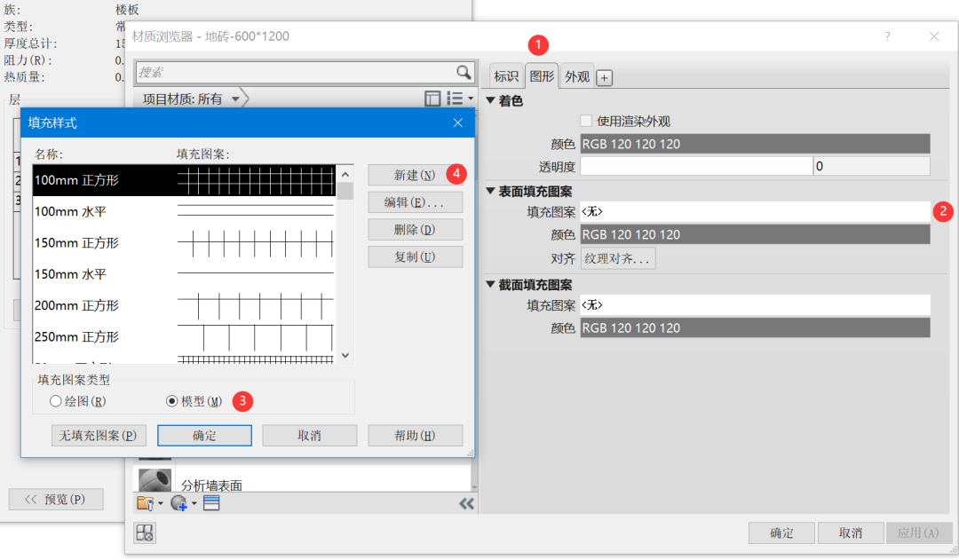Viewport: 959px width, 560px height.
Task: Click the 应用(A) button
Action: click(x=919, y=533)
